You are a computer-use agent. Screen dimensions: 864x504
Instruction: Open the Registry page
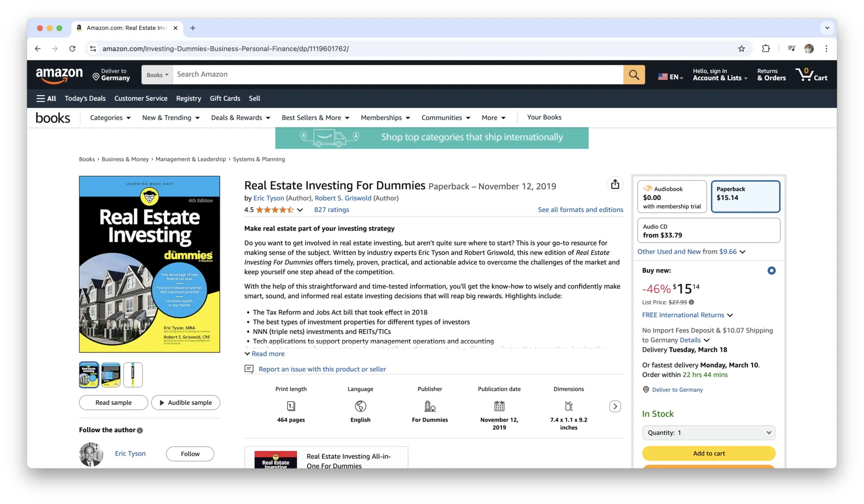point(189,98)
